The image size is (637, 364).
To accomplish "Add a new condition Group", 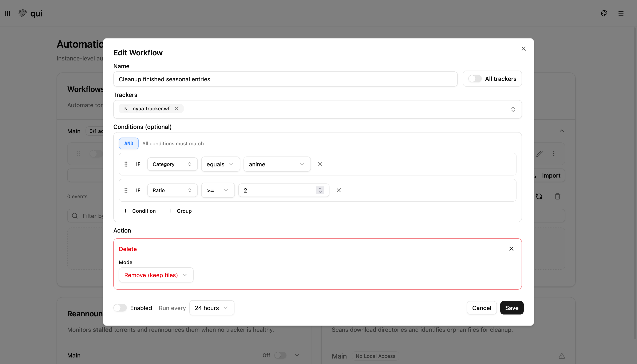I will tap(180, 211).
